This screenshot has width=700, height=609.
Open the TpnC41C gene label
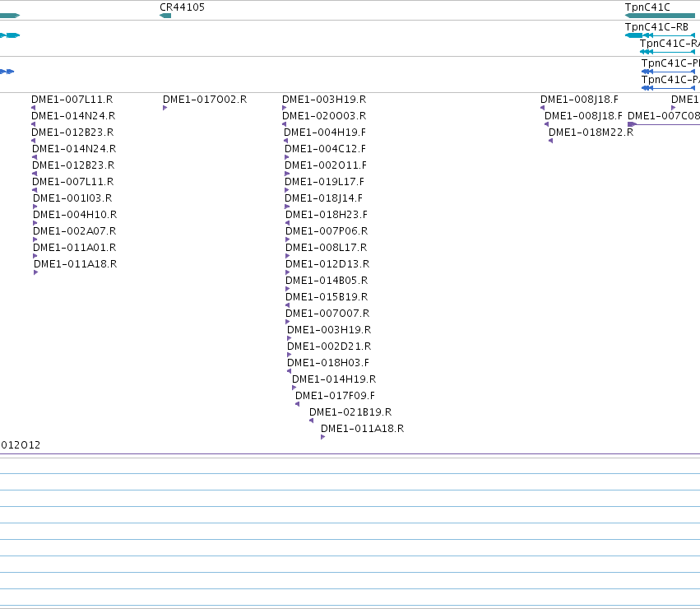pyautogui.click(x=647, y=7)
